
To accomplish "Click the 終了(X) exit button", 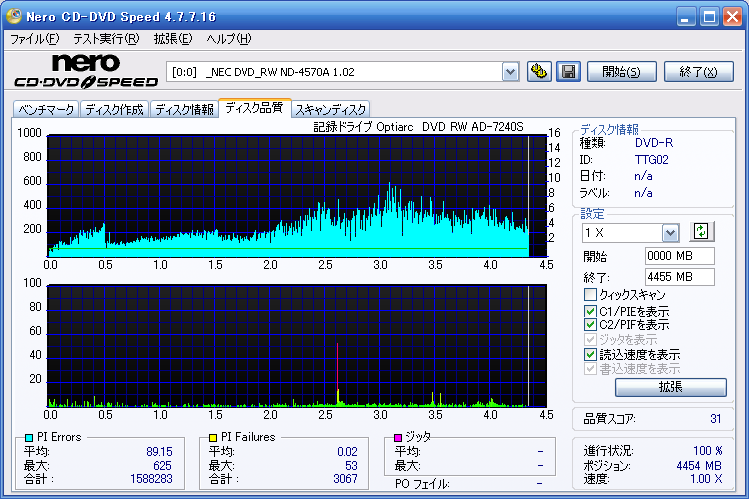I will (x=698, y=72).
